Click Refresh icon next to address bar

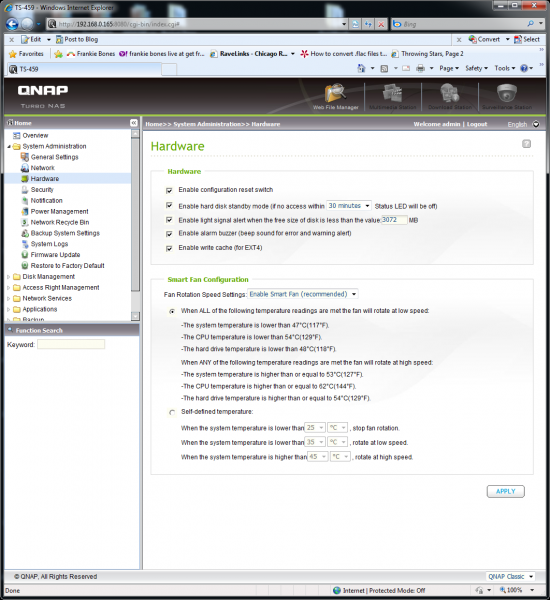click(x=368, y=24)
